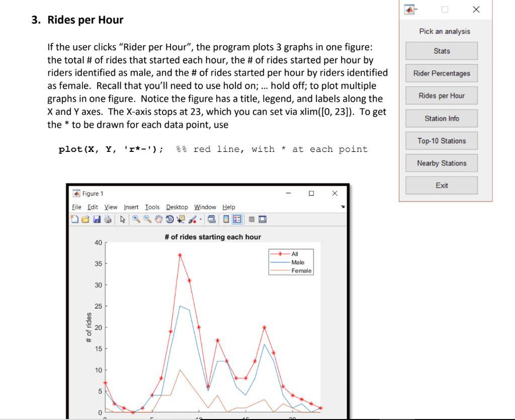This screenshot has height=420, width=515.
Task: Expand the Brush tool dropdown arrow
Action: coord(200,219)
